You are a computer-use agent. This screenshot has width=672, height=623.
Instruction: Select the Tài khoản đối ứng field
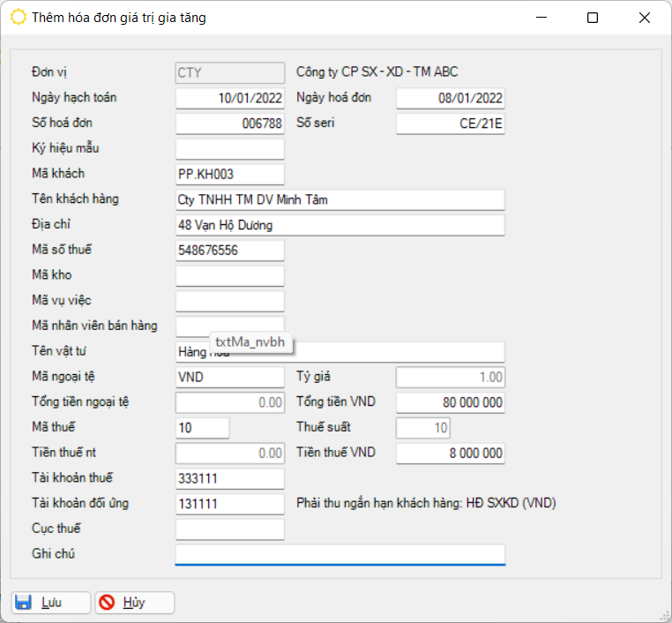pyautogui.click(x=230, y=504)
